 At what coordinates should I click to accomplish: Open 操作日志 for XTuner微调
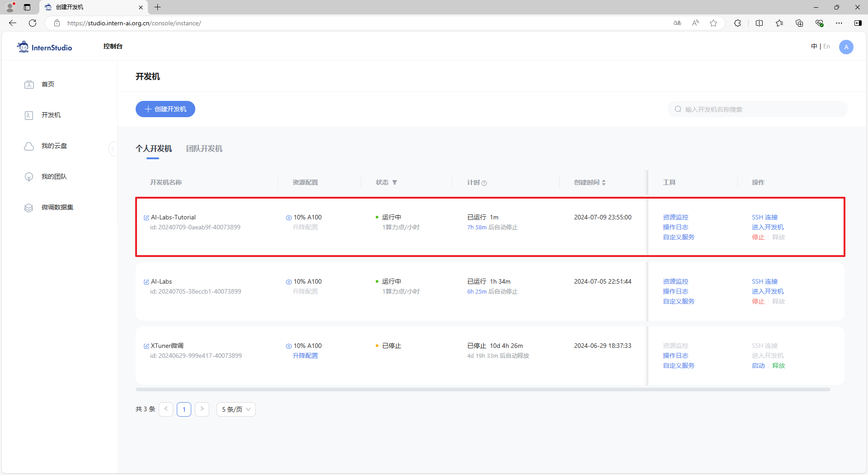pos(675,356)
